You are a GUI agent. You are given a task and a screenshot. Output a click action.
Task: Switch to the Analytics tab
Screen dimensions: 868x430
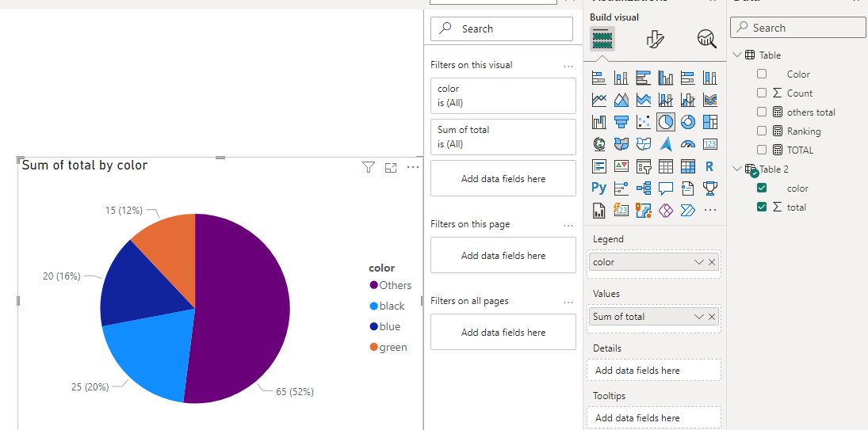tap(707, 39)
